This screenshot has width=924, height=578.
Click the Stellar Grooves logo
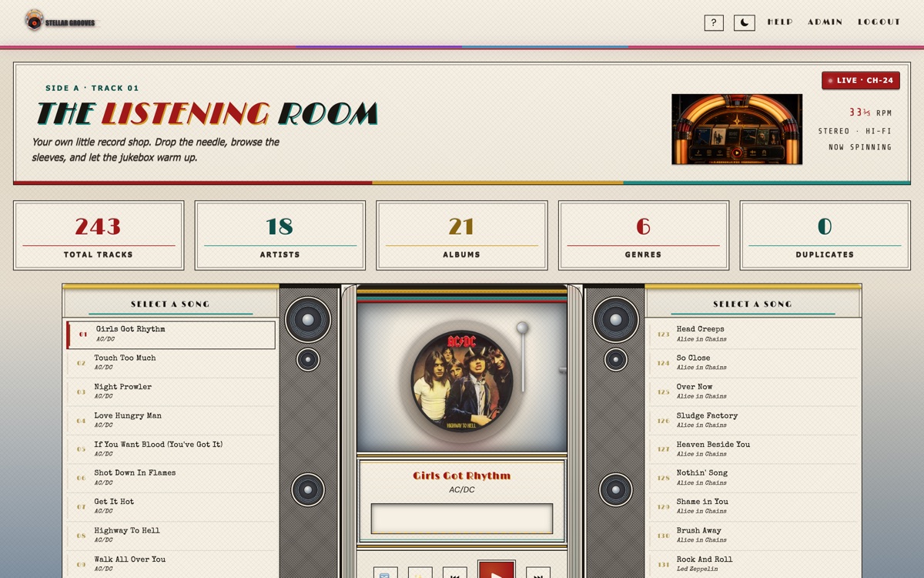coord(60,21)
